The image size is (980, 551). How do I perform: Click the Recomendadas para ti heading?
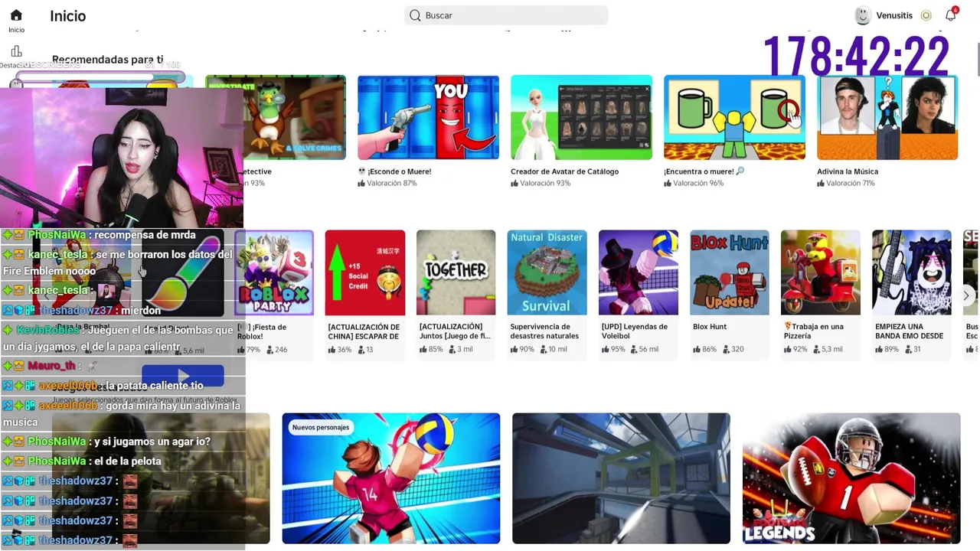tap(107, 60)
